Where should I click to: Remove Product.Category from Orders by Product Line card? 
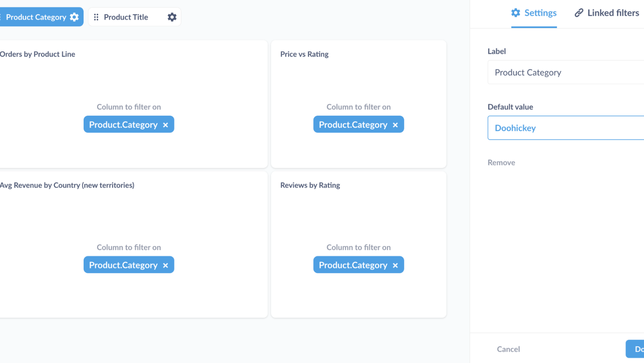(x=166, y=124)
